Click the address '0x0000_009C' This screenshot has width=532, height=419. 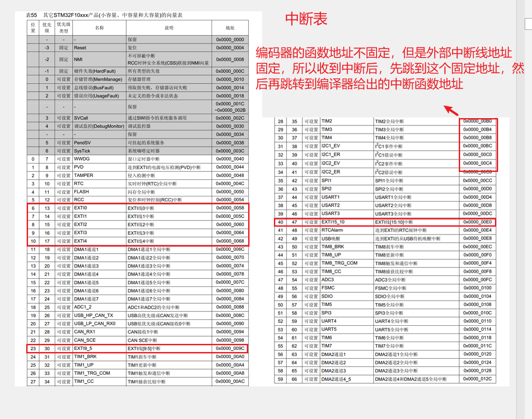(x=230, y=348)
